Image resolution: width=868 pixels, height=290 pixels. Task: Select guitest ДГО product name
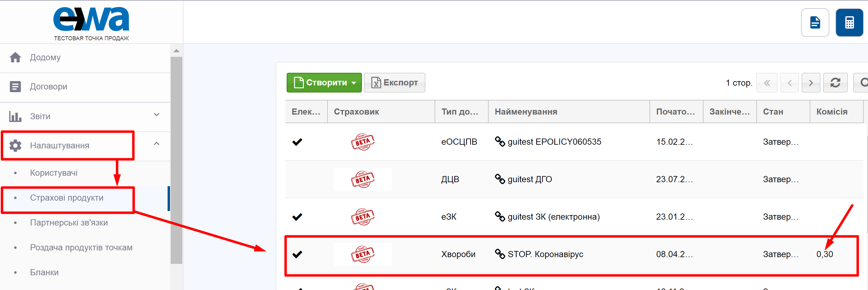[530, 179]
